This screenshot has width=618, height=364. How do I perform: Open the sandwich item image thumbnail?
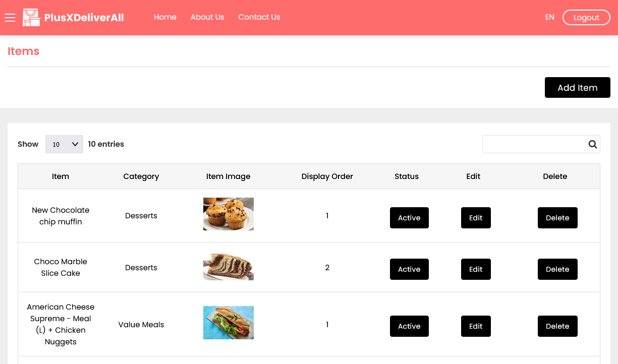click(229, 323)
